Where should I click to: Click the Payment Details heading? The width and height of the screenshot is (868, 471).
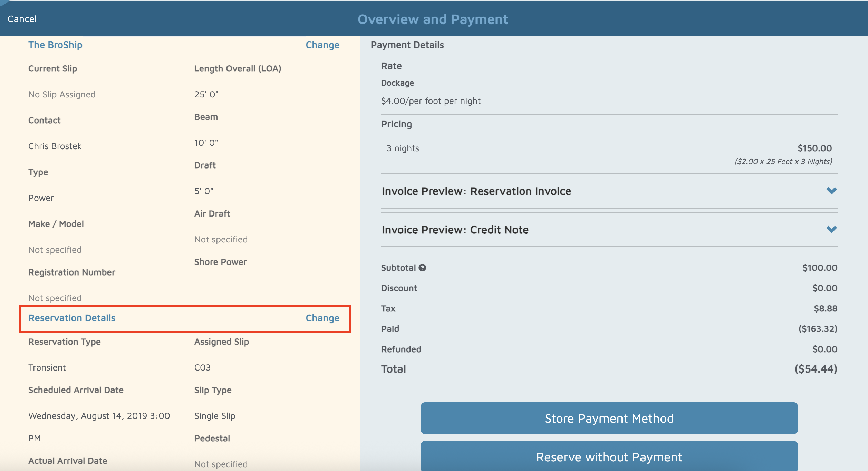point(407,45)
